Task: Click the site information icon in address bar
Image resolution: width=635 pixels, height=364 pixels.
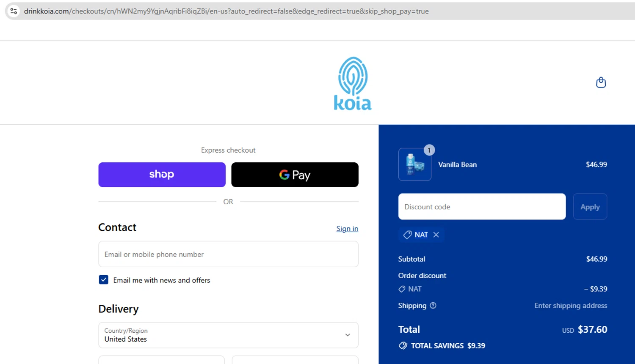Action: point(14,11)
